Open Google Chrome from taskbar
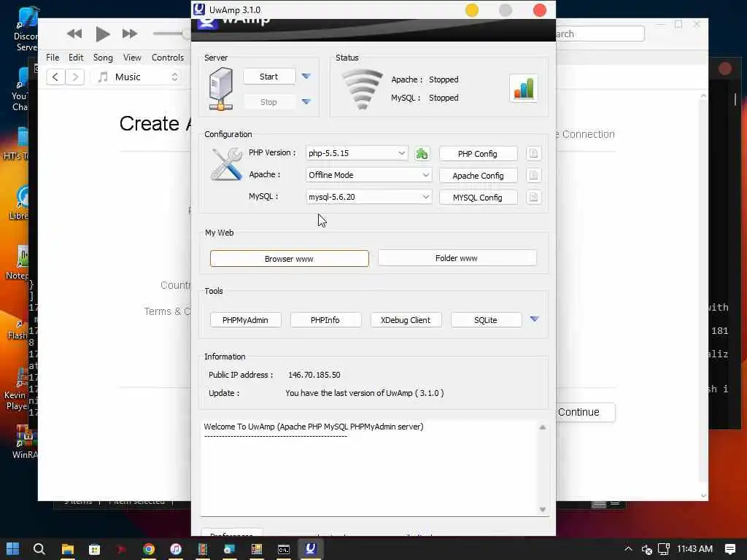This screenshot has width=747, height=560. (149, 549)
